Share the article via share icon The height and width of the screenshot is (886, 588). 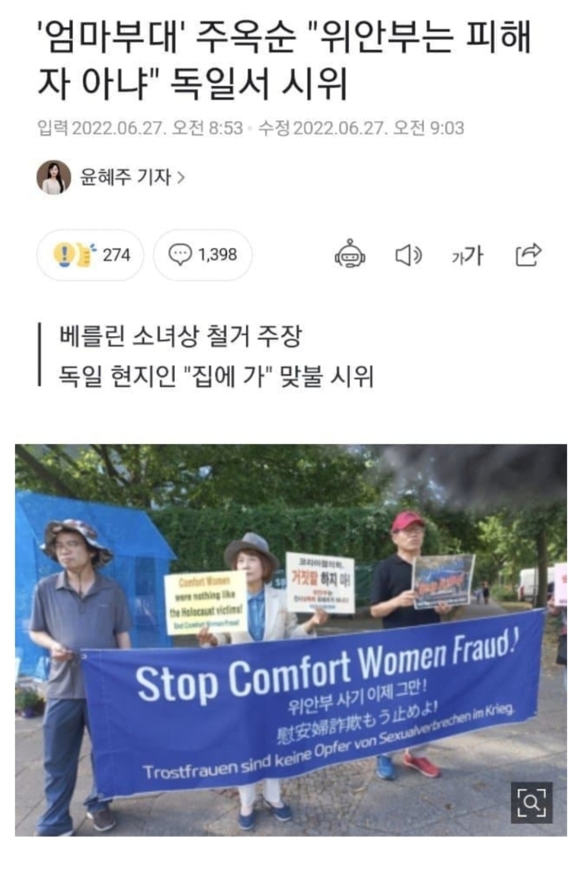(529, 255)
